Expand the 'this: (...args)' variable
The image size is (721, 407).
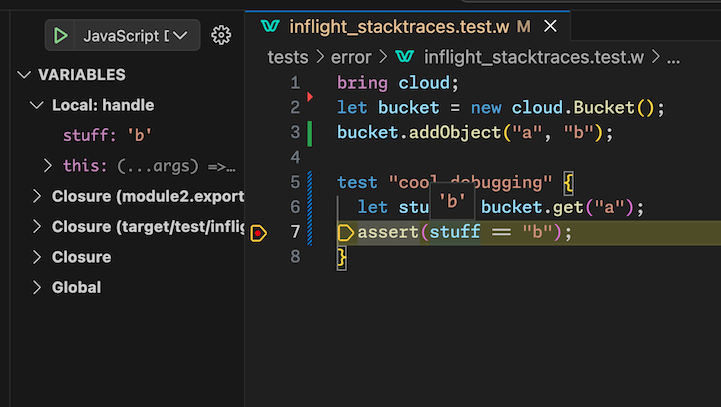(x=48, y=166)
